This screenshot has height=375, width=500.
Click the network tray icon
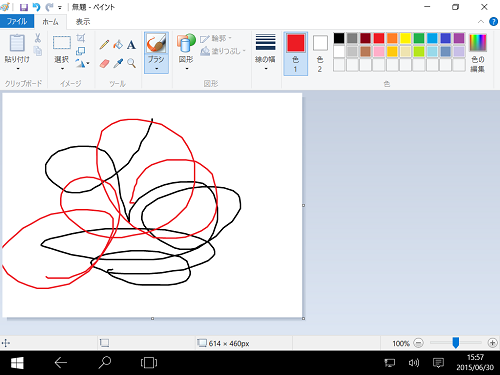click(x=389, y=363)
